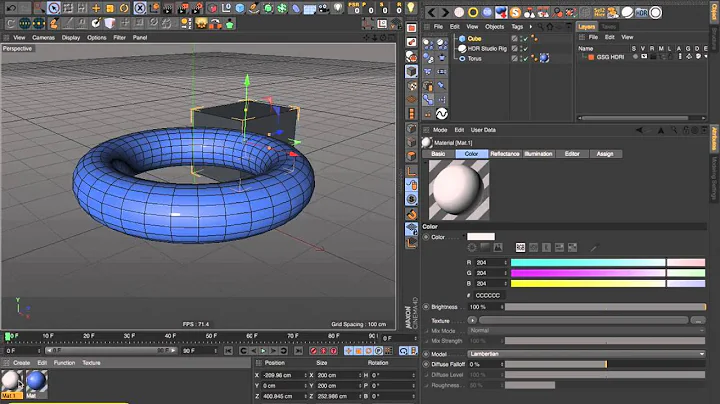
Task: Toggle Solo dot for GSG HDRI layer
Action: (635, 57)
